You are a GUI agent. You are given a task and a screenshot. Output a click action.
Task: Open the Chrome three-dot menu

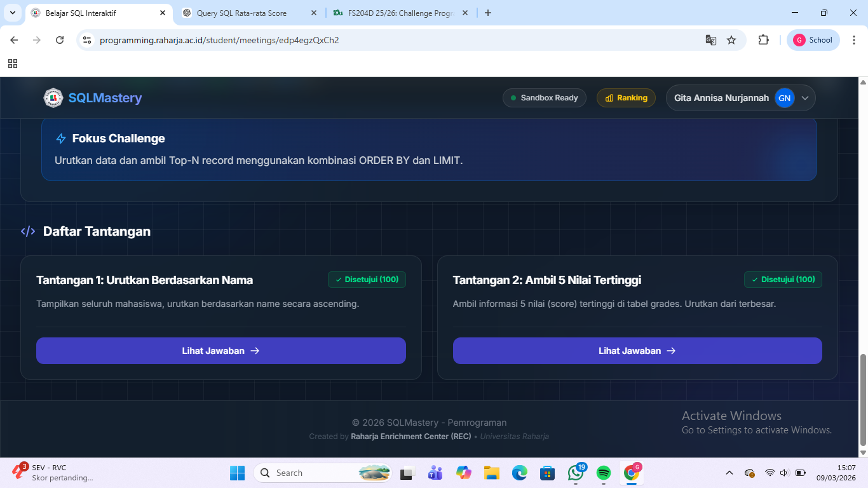(x=853, y=40)
